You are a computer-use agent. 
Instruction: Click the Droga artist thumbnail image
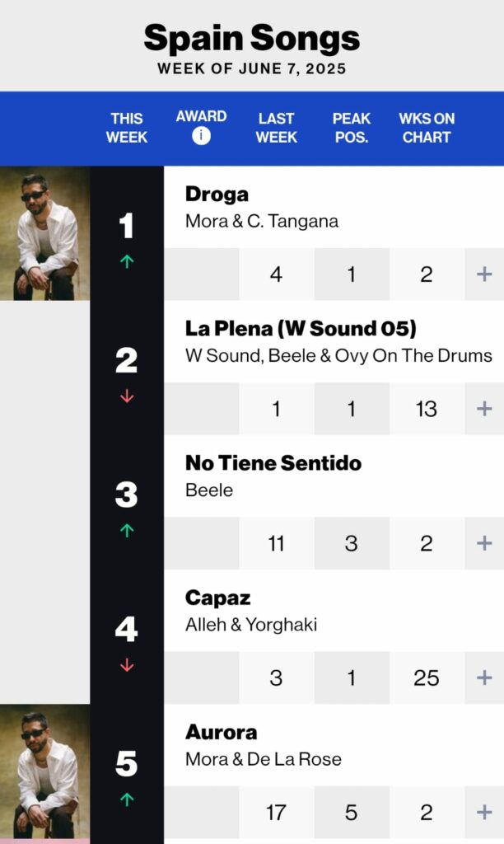coord(44,233)
